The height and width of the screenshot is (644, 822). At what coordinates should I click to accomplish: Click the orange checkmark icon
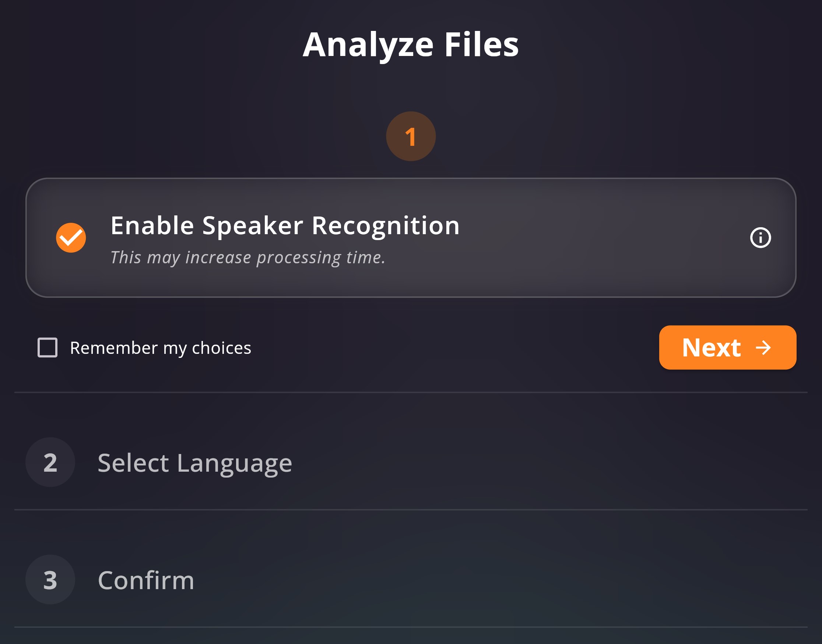point(71,237)
